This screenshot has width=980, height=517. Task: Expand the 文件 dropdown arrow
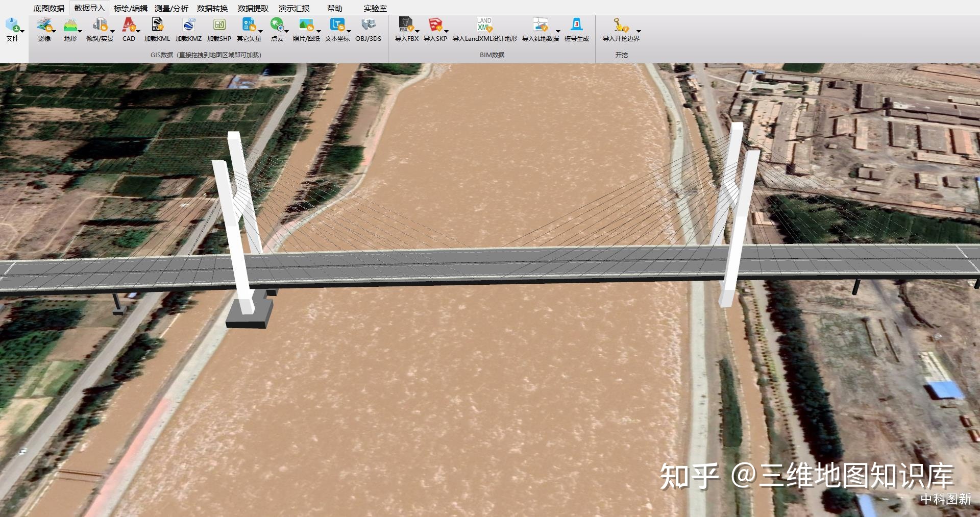click(x=22, y=31)
